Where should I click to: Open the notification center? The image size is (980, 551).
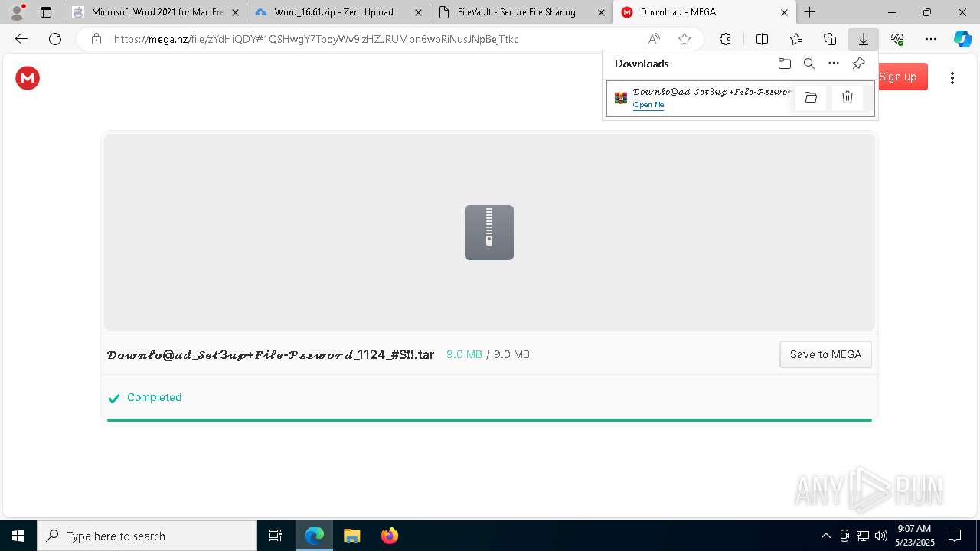point(955,536)
